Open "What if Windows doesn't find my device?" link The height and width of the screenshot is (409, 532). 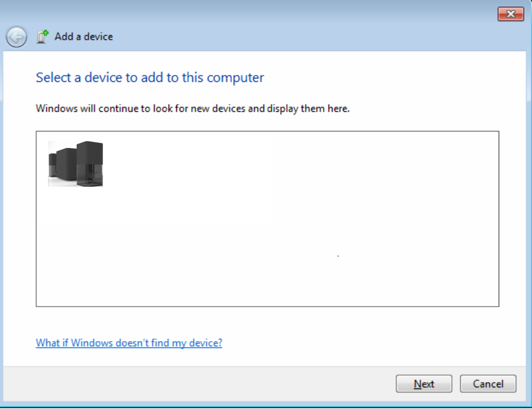[129, 343]
